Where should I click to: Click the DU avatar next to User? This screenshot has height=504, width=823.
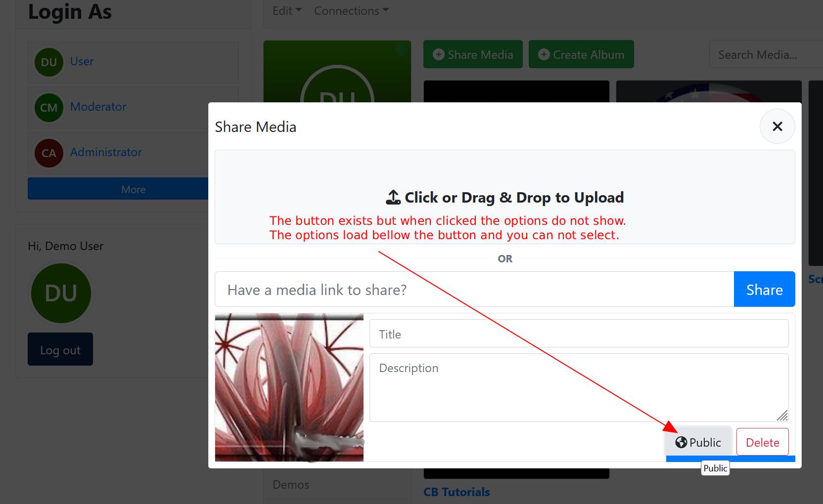click(x=48, y=62)
